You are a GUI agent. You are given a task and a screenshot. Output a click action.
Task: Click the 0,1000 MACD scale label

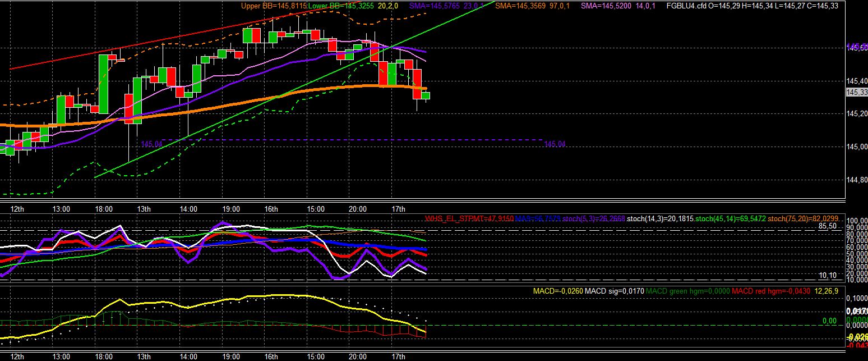tap(856, 298)
